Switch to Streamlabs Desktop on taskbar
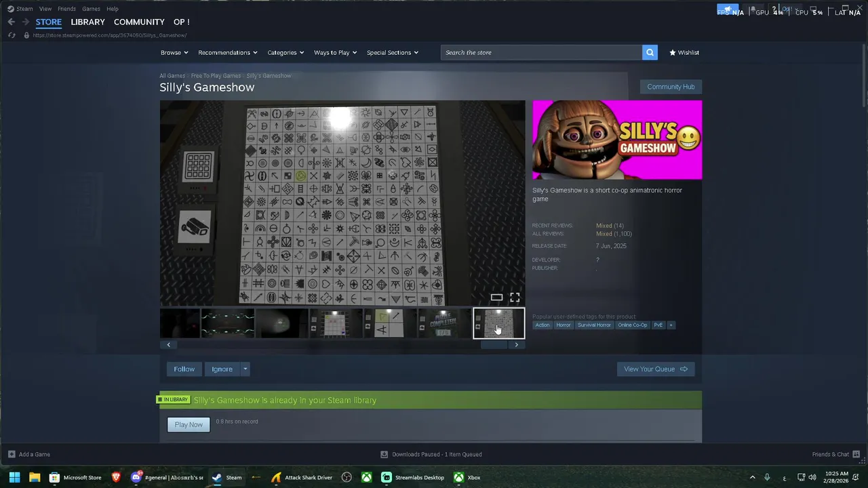 pyautogui.click(x=413, y=477)
